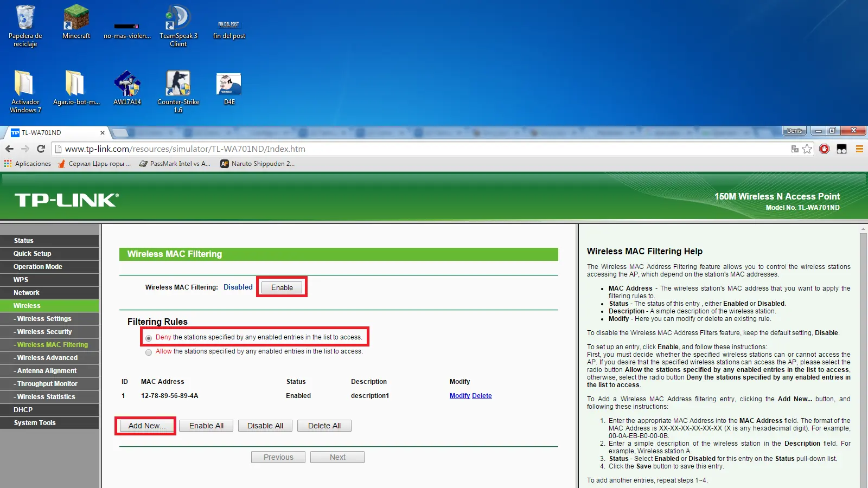This screenshot has width=868, height=488.
Task: Open Wireless Statistics submenu
Action: (49, 397)
